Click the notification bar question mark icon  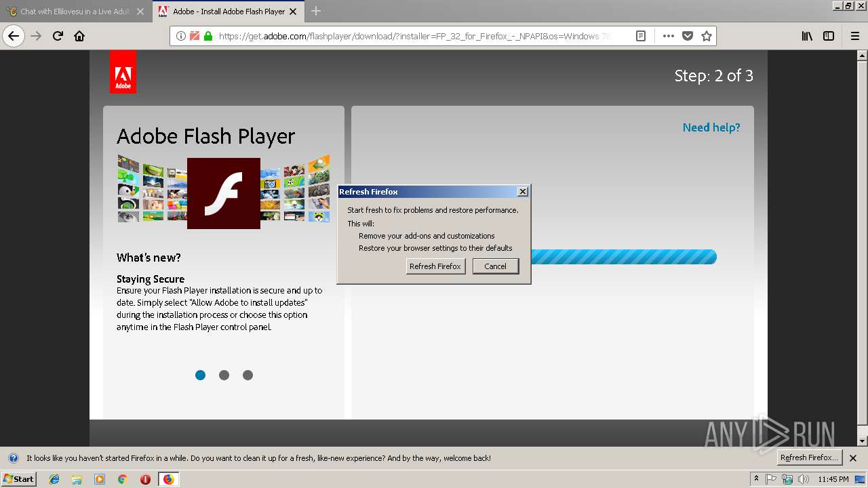click(x=13, y=458)
